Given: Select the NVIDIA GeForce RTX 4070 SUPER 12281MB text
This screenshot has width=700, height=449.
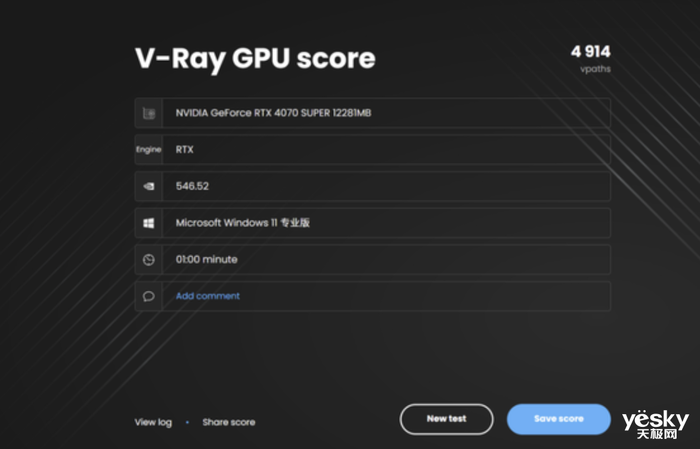Looking at the screenshot, I should (273, 113).
